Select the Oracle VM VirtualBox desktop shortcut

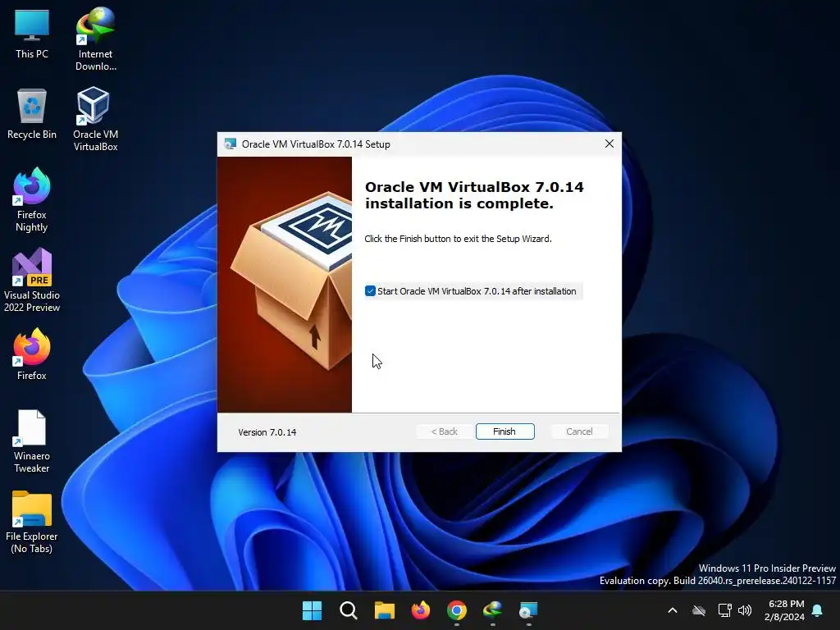pyautogui.click(x=95, y=119)
